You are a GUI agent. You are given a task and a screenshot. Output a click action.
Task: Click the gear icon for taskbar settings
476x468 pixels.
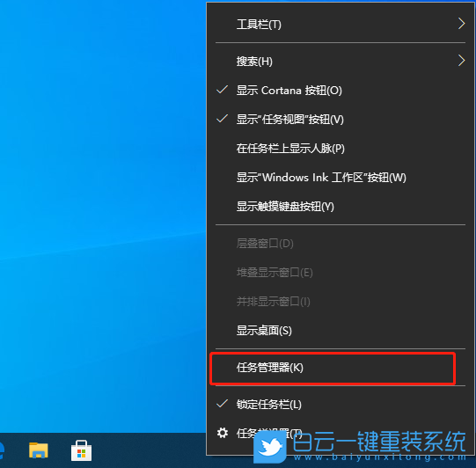pos(223,433)
